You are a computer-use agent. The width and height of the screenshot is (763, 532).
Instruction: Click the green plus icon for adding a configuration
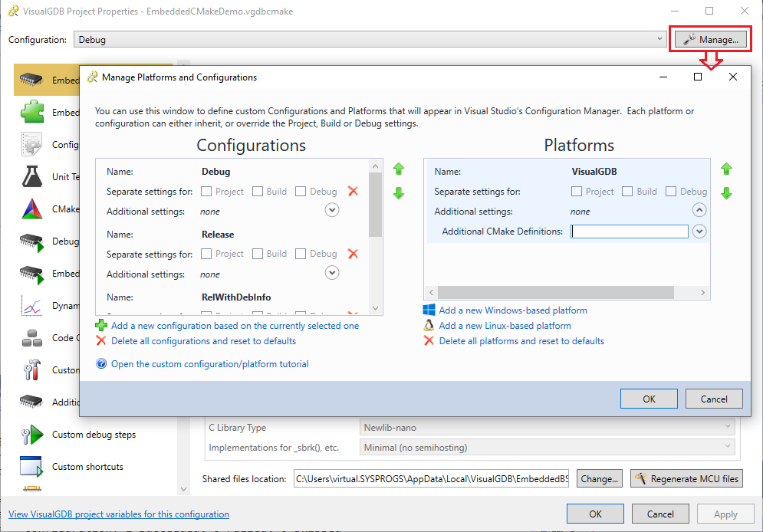pos(101,325)
